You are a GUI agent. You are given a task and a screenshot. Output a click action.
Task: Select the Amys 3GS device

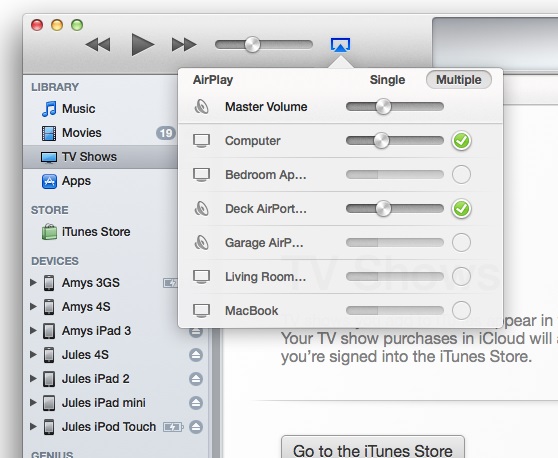pyautogui.click(x=90, y=283)
